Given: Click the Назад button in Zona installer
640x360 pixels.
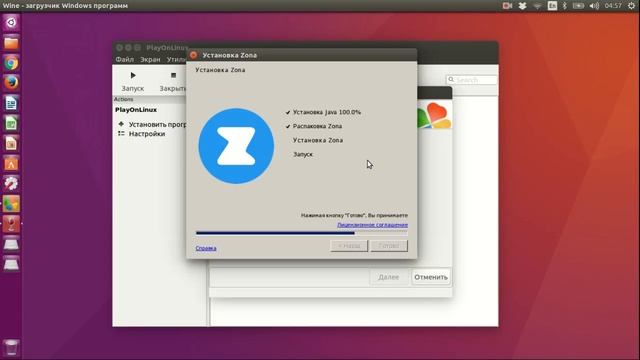Looking at the screenshot, I should [x=349, y=246].
